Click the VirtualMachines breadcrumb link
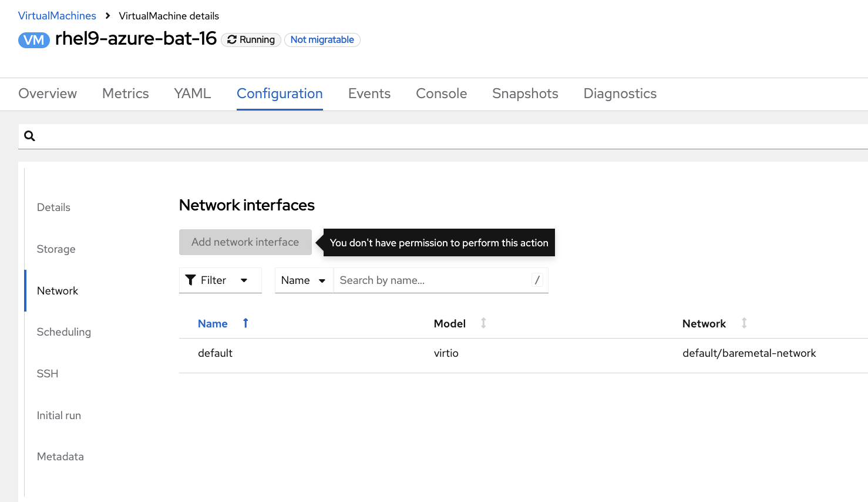868x502 pixels. (57, 16)
